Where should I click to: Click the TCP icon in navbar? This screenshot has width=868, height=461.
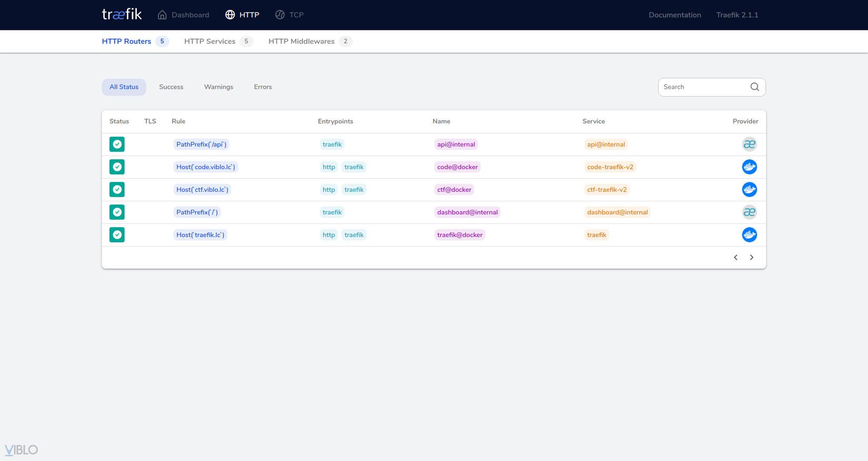point(280,15)
